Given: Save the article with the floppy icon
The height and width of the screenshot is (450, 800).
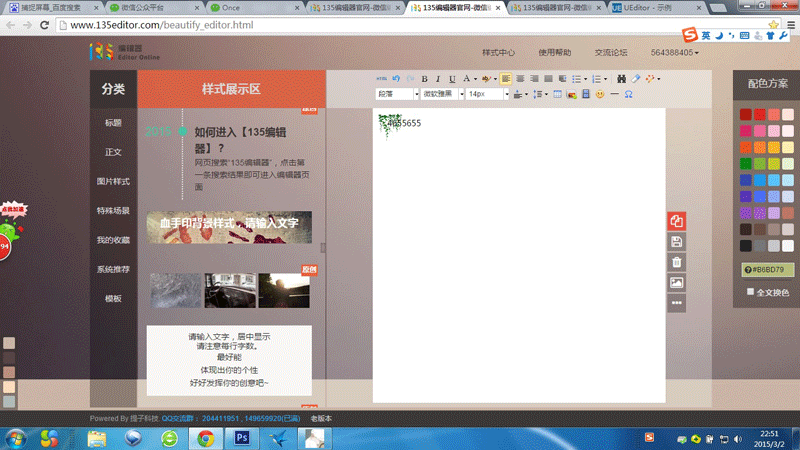Looking at the screenshot, I should pyautogui.click(x=677, y=242).
